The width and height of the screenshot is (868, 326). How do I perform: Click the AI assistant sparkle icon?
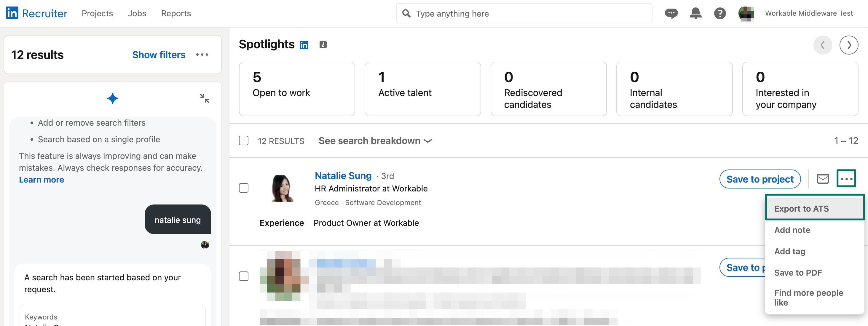coord(113,98)
